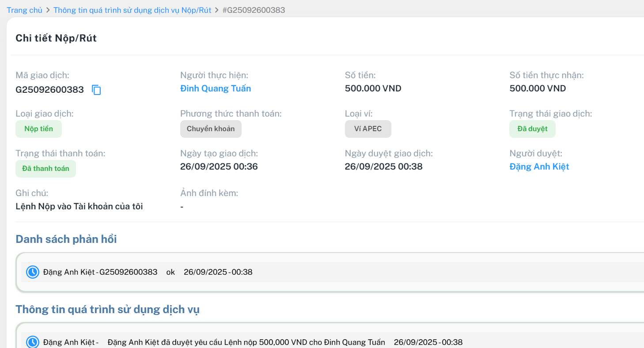Click the Đã duyệt status badge

[532, 129]
